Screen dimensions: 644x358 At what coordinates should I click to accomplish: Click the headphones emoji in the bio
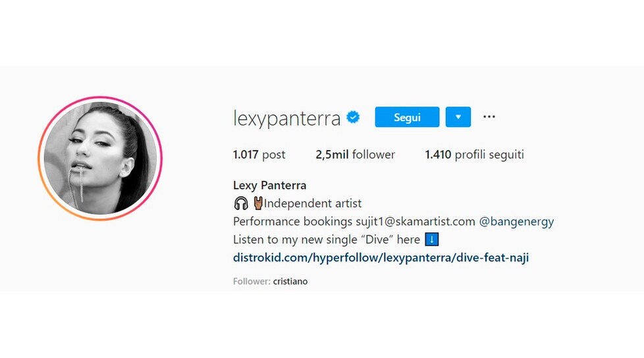(x=241, y=203)
